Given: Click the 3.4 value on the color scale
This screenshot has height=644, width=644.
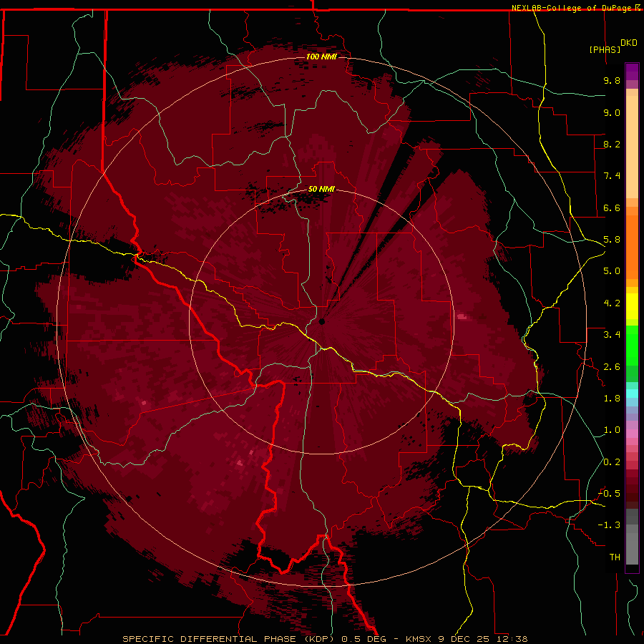Looking at the screenshot, I should [x=612, y=335].
